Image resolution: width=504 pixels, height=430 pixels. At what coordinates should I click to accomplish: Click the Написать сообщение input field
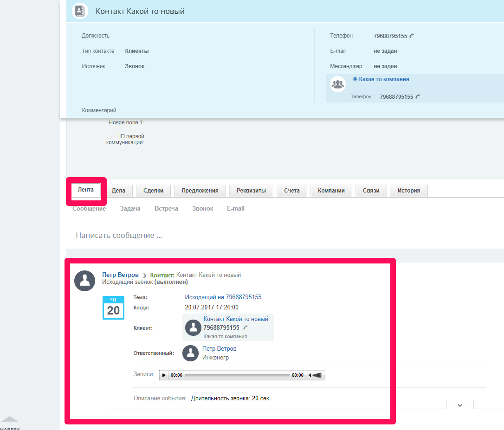click(x=232, y=235)
